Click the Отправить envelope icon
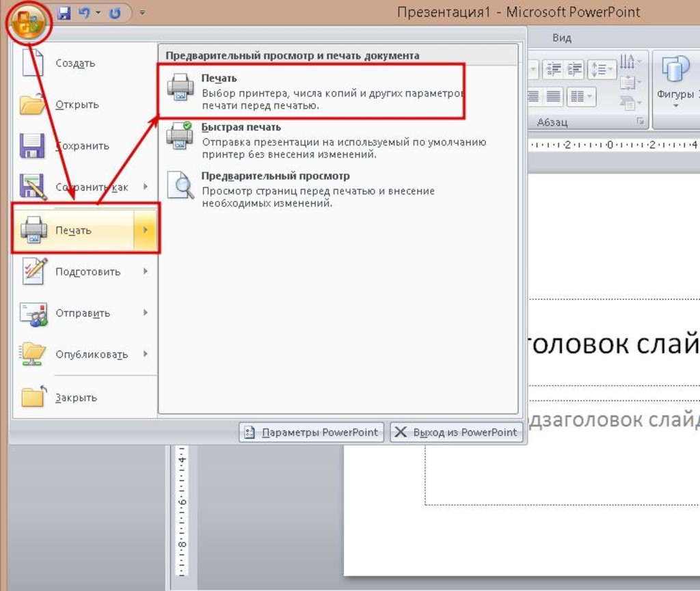The height and width of the screenshot is (591, 700). 33,314
